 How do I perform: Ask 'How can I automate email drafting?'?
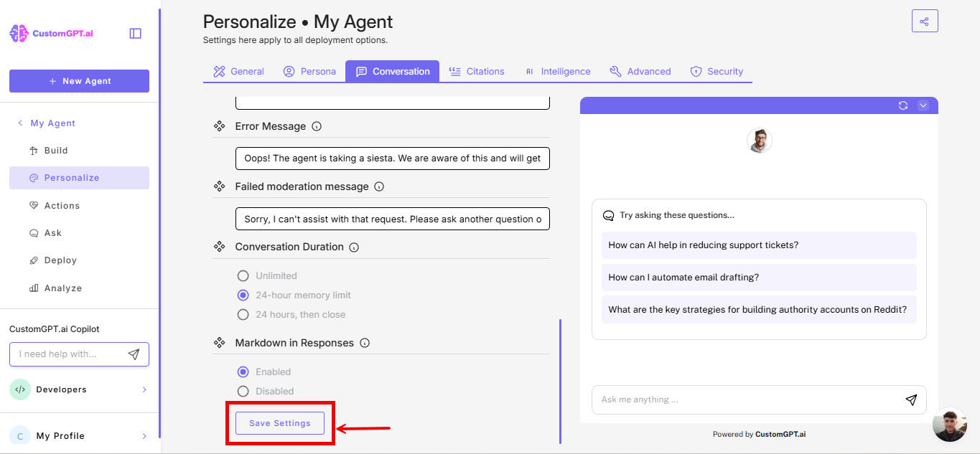coord(759,278)
